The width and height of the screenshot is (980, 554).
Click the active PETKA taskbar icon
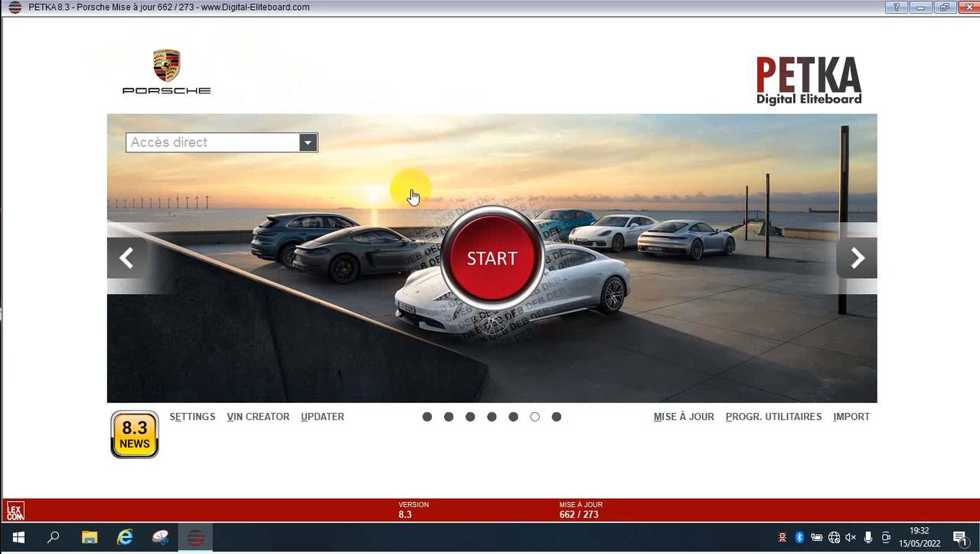(195, 537)
